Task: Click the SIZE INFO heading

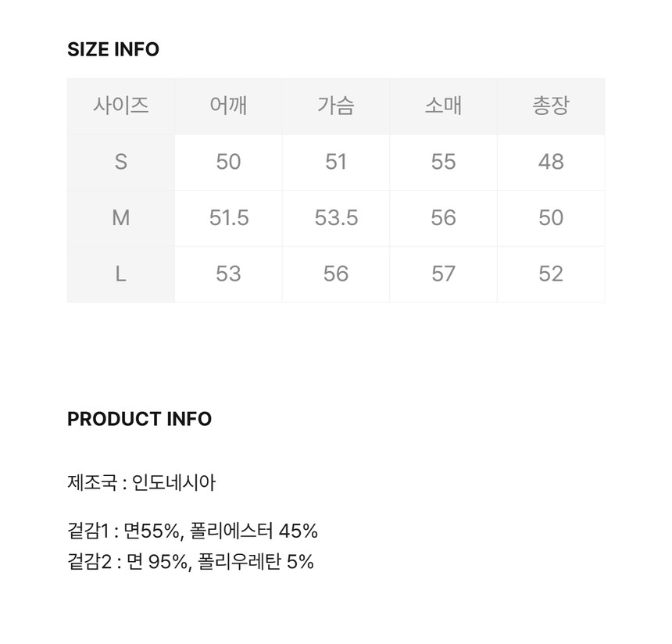Action: pos(113,49)
